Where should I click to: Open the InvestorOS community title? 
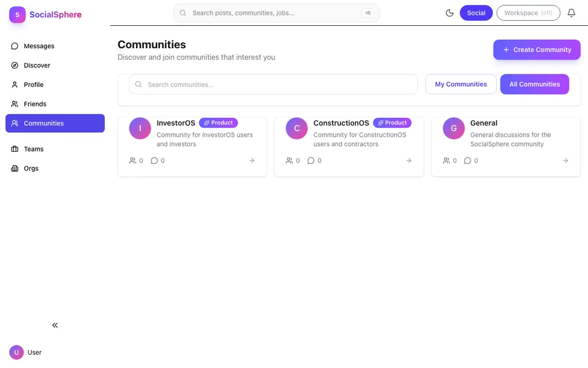[x=176, y=123]
